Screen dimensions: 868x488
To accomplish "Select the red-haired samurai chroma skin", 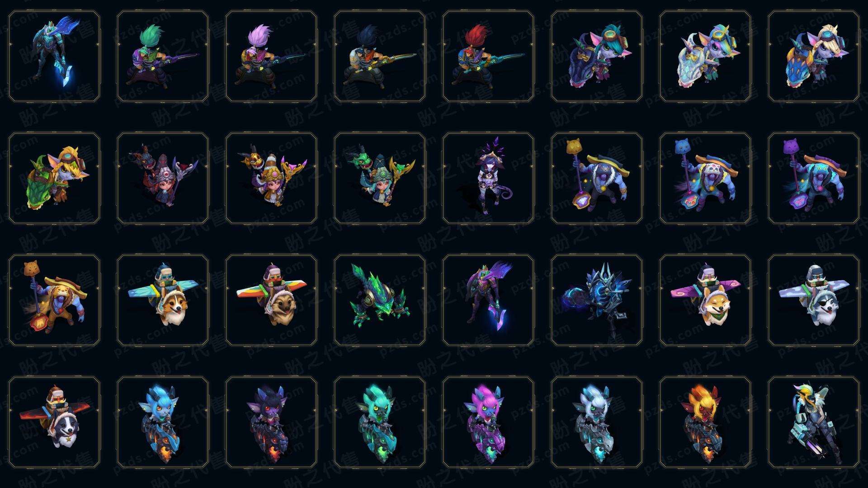I will click(488, 56).
